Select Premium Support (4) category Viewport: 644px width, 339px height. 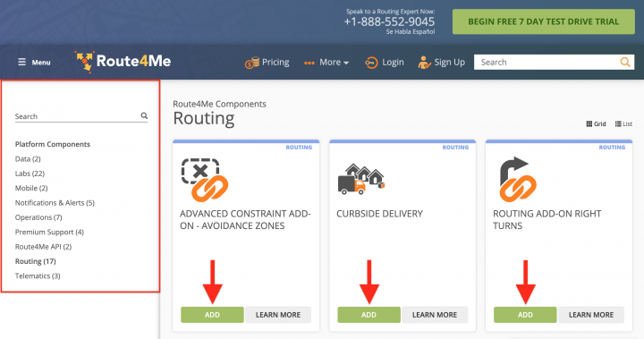pyautogui.click(x=49, y=233)
